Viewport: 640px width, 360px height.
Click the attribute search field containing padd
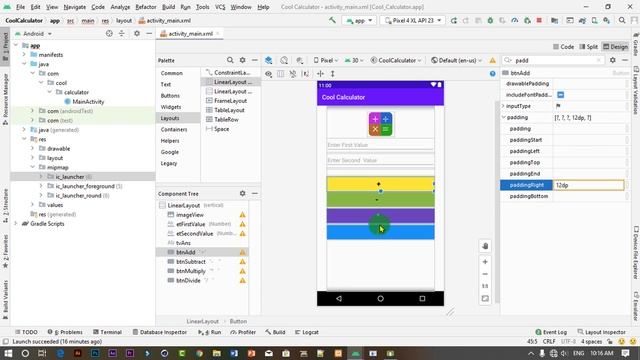(x=553, y=60)
